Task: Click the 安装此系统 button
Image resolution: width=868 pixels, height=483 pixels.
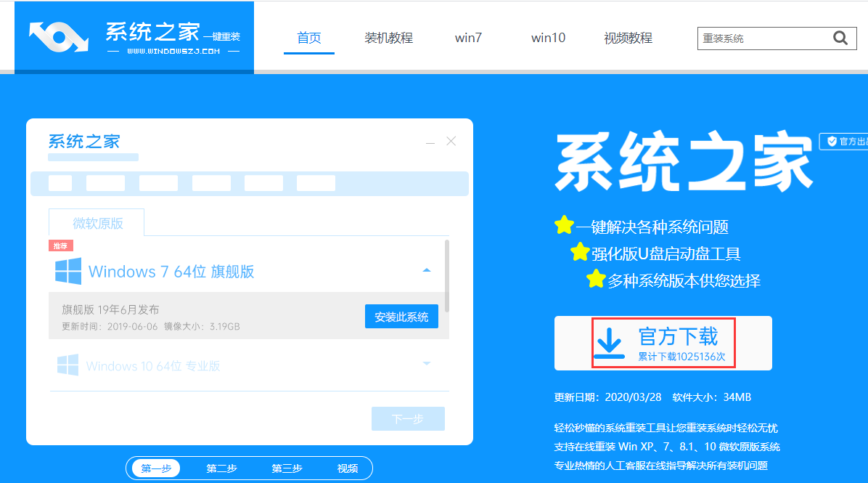Action: click(401, 316)
